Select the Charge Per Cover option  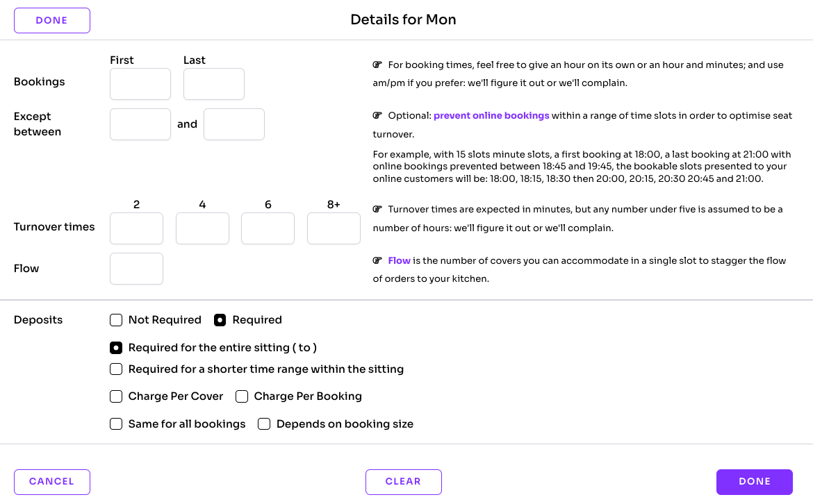pyautogui.click(x=116, y=396)
